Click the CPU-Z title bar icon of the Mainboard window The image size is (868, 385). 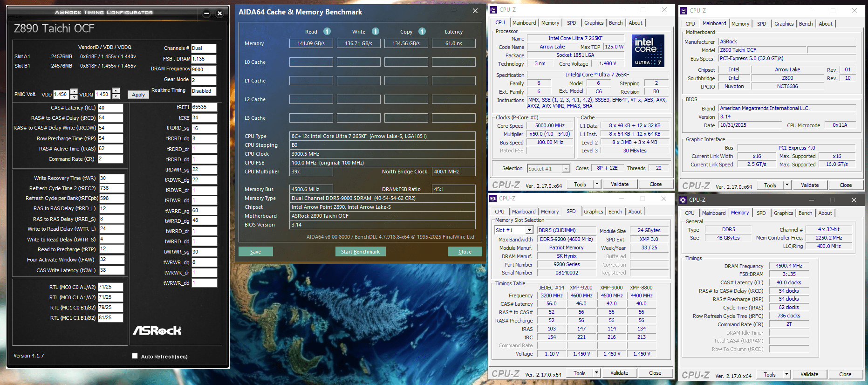683,11
